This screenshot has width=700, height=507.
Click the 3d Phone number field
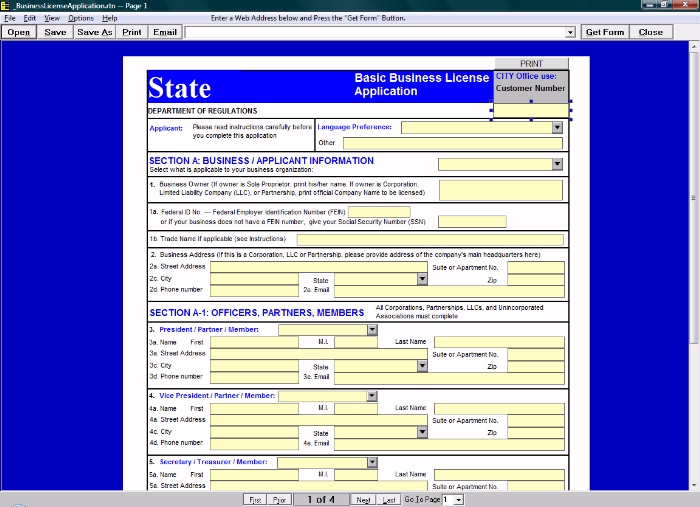click(254, 378)
